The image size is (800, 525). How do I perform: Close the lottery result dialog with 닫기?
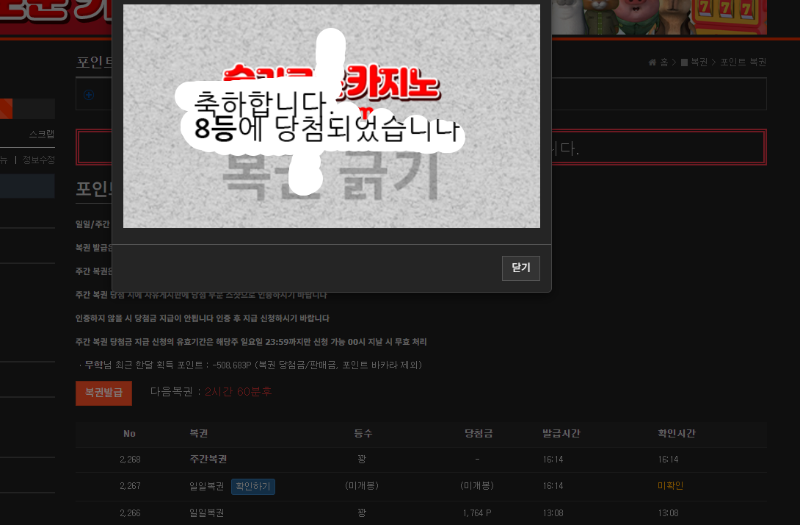pos(520,268)
